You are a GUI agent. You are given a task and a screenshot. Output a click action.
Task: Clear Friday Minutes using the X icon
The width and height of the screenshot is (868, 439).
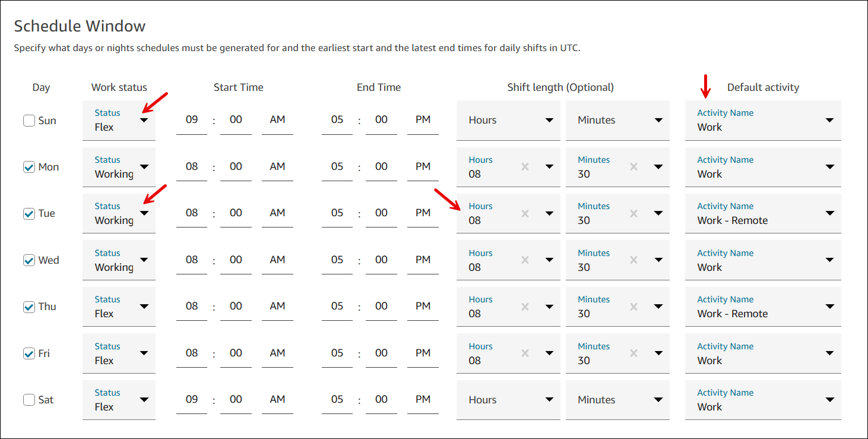tap(633, 353)
